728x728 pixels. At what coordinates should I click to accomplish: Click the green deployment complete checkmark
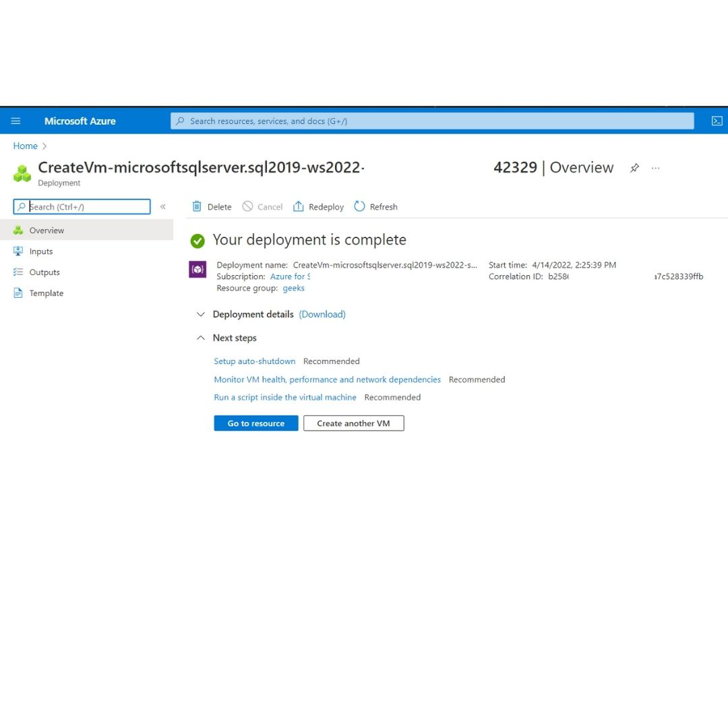(x=198, y=241)
